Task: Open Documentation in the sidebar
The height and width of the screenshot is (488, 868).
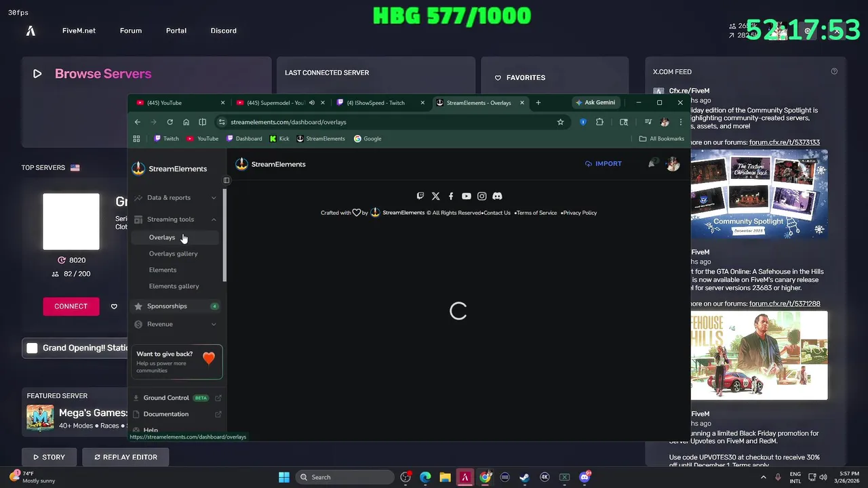Action: point(176,414)
